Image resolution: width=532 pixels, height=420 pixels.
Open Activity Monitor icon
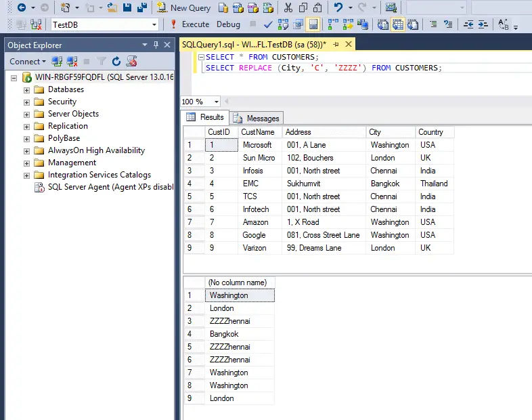click(x=391, y=7)
